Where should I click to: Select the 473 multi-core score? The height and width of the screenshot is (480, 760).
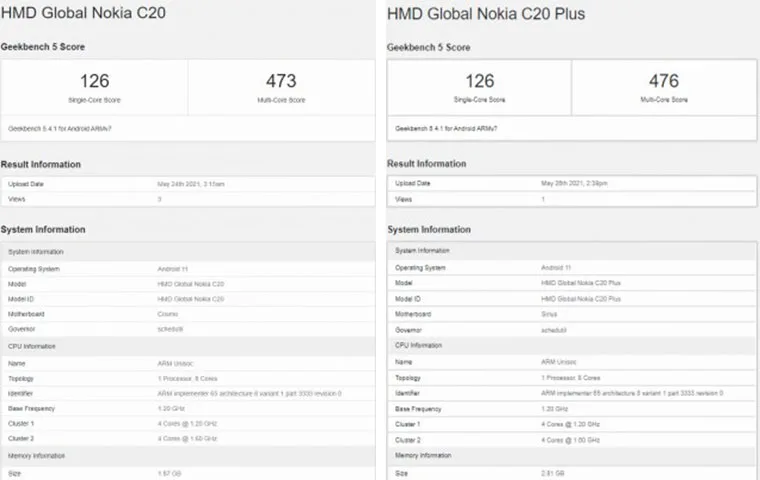pos(281,81)
